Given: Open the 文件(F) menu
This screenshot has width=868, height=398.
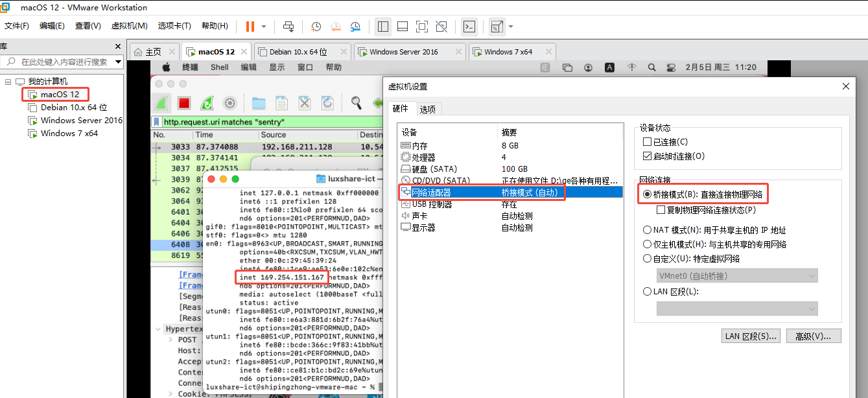Looking at the screenshot, I should [17, 26].
